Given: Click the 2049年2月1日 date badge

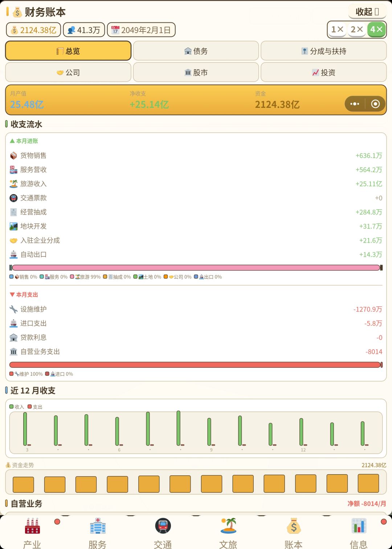Looking at the screenshot, I should 141,30.
